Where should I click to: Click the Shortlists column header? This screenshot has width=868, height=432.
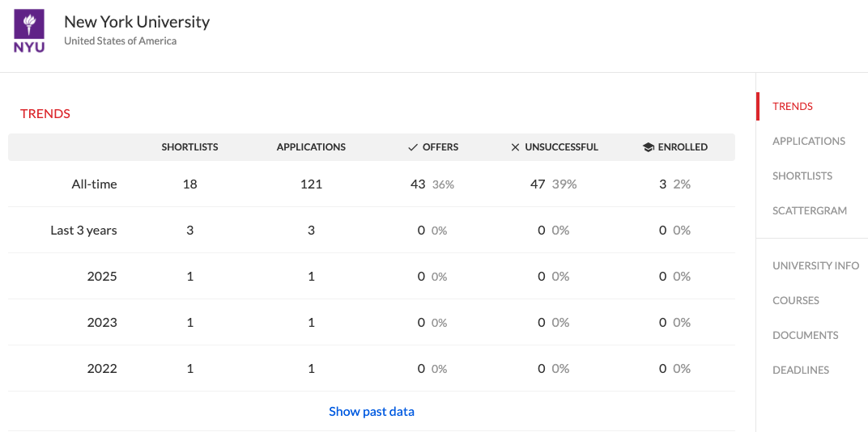[x=189, y=147]
